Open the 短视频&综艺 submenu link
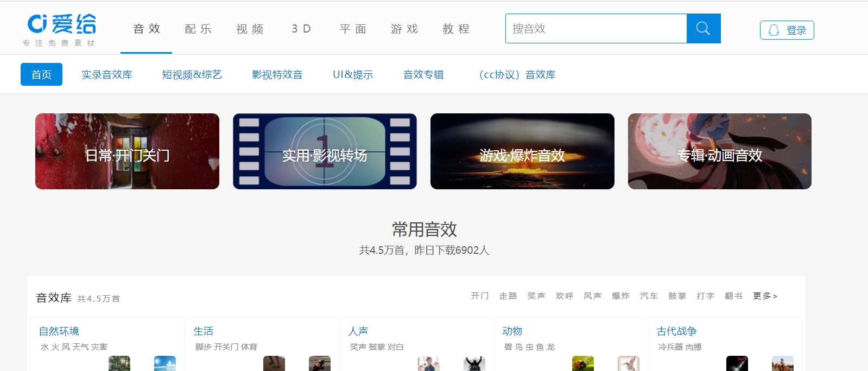This screenshot has height=371, width=868. (x=192, y=75)
